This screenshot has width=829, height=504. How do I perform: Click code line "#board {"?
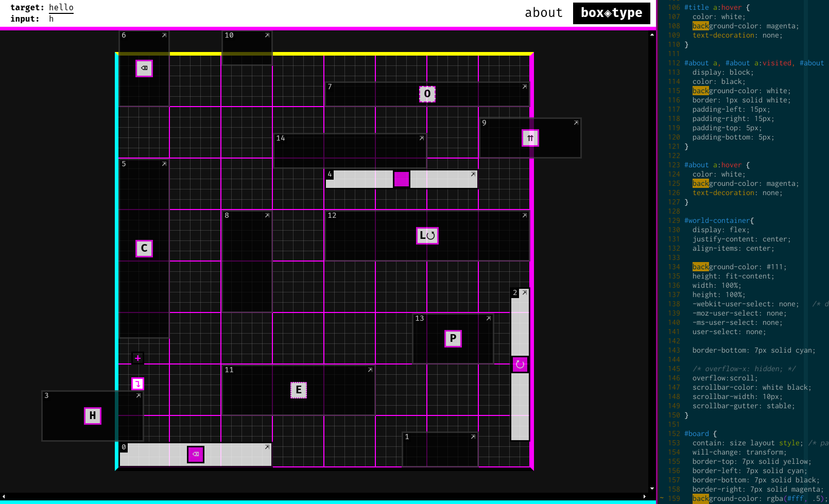tap(700, 434)
